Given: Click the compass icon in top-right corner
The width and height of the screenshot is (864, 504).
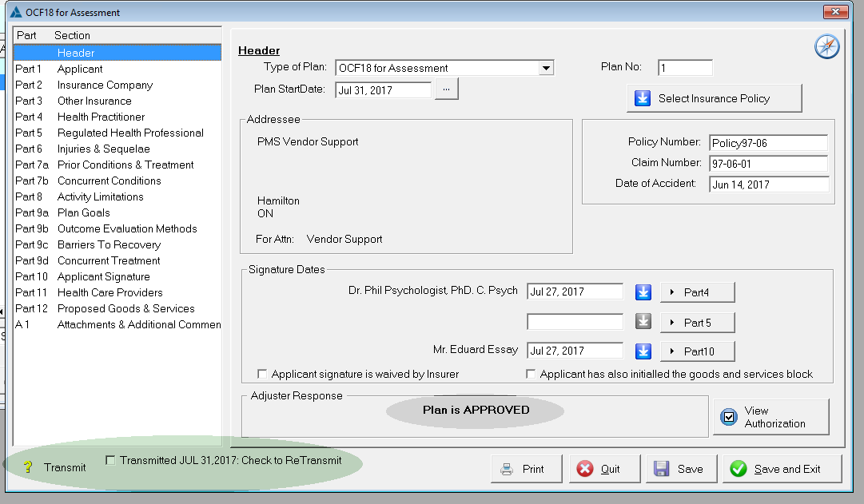Looking at the screenshot, I should [826, 47].
